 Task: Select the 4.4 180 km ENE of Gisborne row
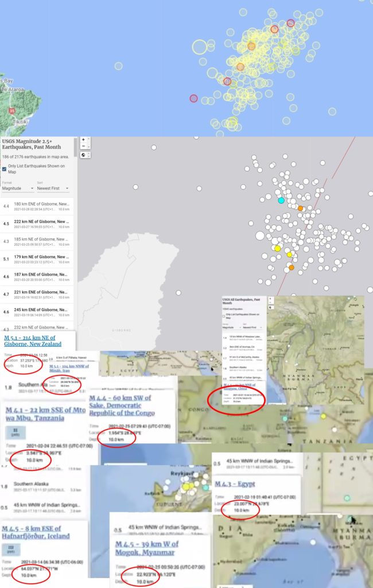point(37,206)
